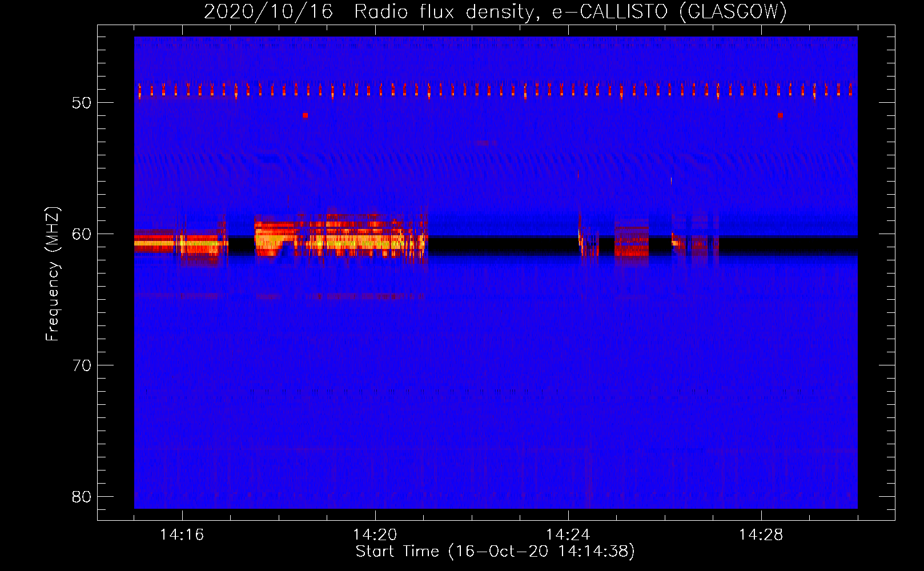Click the red square marker near 14:28
This screenshot has height=571, width=924.
(781, 115)
